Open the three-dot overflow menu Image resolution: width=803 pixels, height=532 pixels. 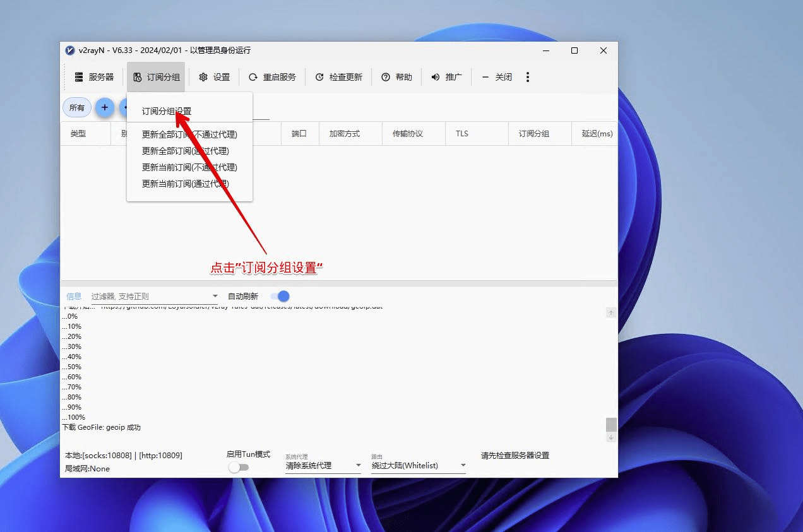[528, 77]
